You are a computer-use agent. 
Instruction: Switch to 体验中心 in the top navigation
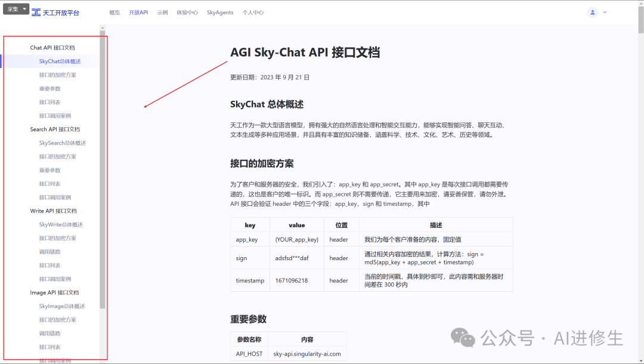tap(187, 13)
